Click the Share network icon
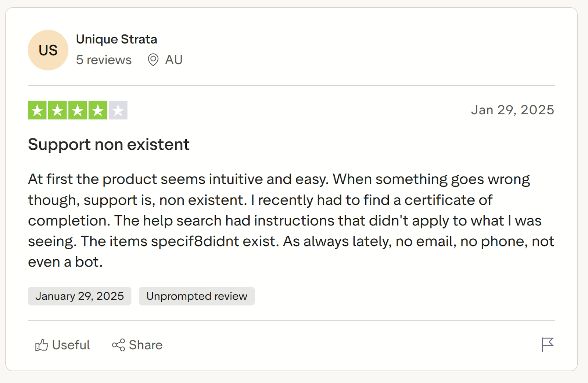This screenshot has height=383, width=588. coord(118,345)
